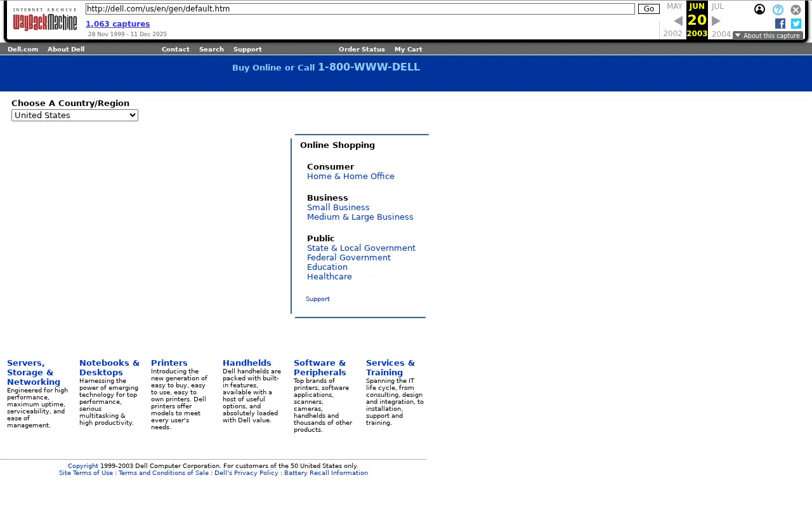Jump to 2002 in capture timeline

coord(672,34)
